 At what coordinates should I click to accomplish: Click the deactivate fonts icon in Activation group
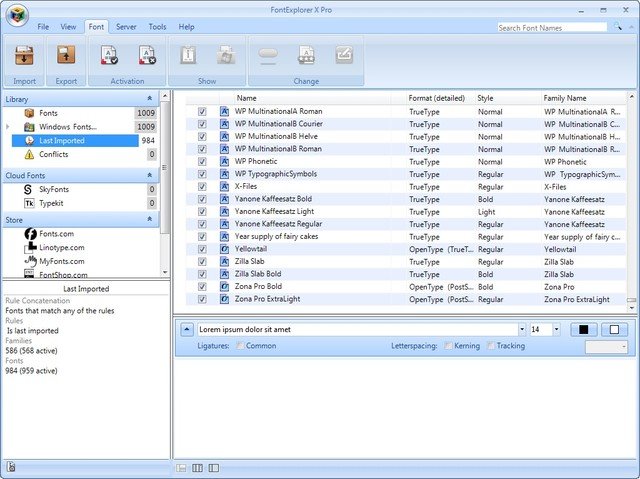pos(146,57)
